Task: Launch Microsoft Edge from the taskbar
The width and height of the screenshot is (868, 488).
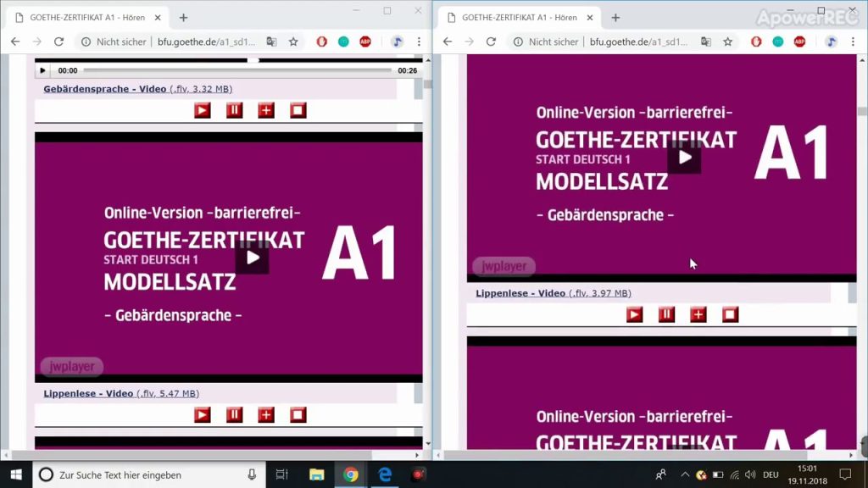Action: (386, 474)
